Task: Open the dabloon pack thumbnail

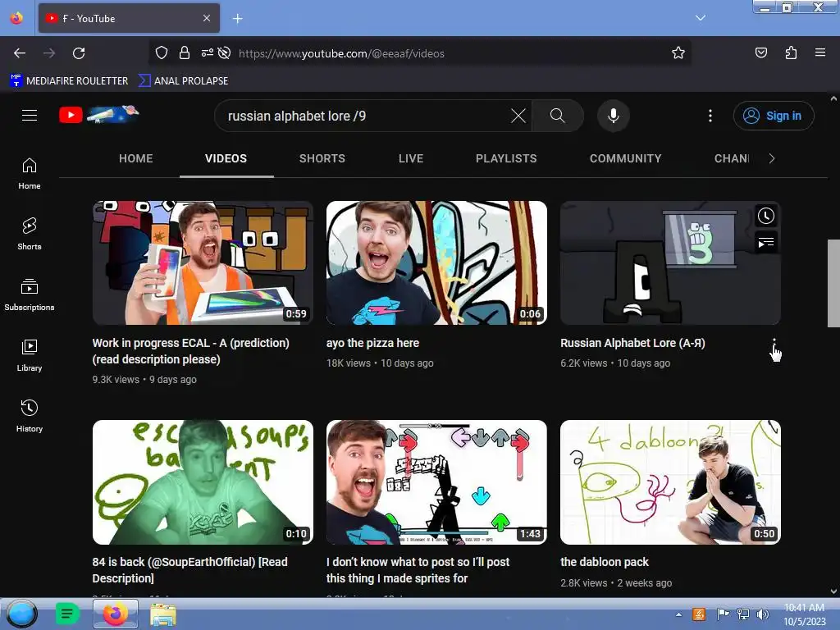Action: pos(670,482)
